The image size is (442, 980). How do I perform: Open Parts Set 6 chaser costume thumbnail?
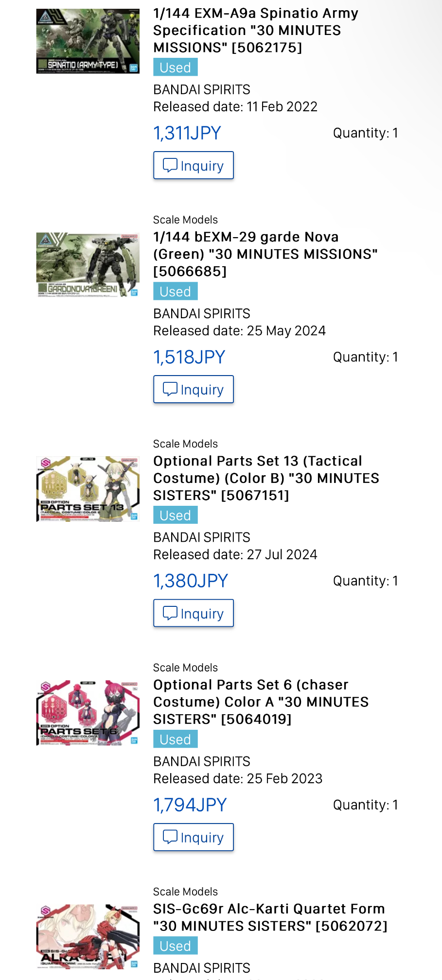click(88, 713)
